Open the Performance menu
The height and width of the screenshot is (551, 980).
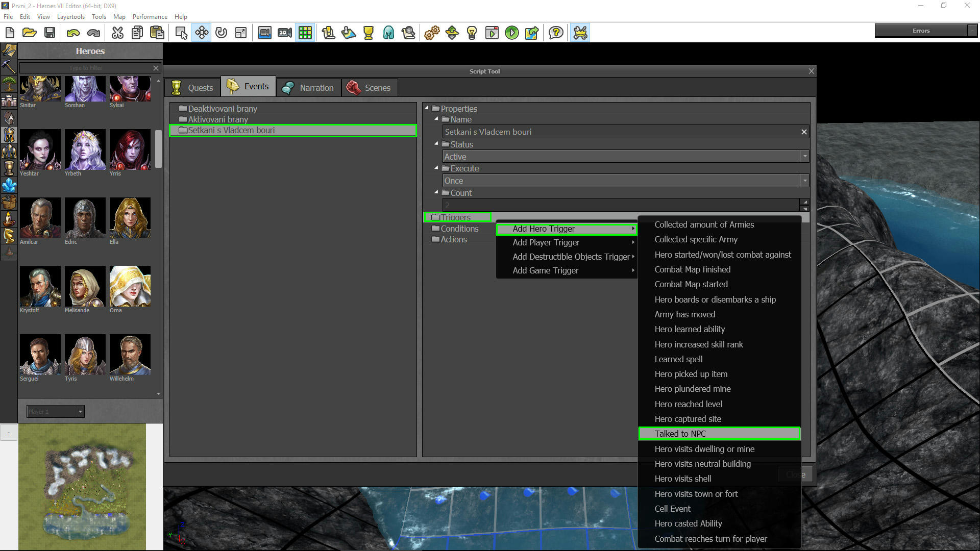point(150,17)
